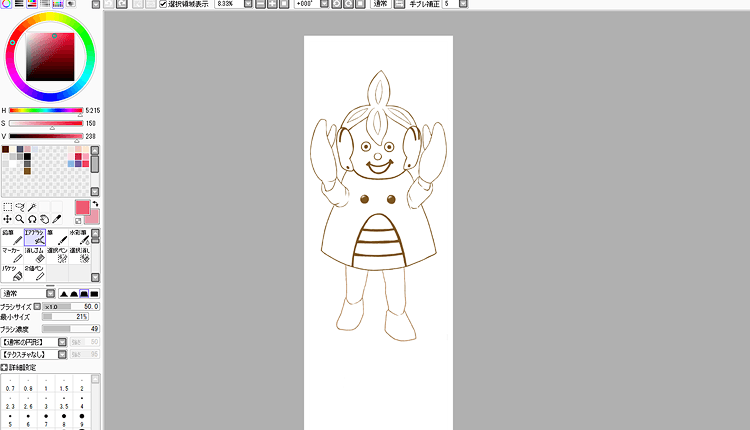Select the magic wand tool
Image resolution: width=750 pixels, height=430 pixels.
click(32, 207)
